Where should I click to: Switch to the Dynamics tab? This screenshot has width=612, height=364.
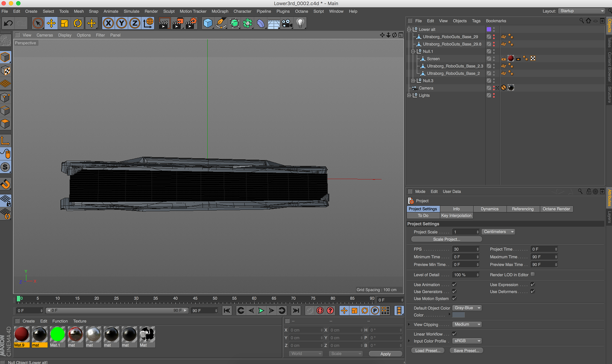(489, 209)
